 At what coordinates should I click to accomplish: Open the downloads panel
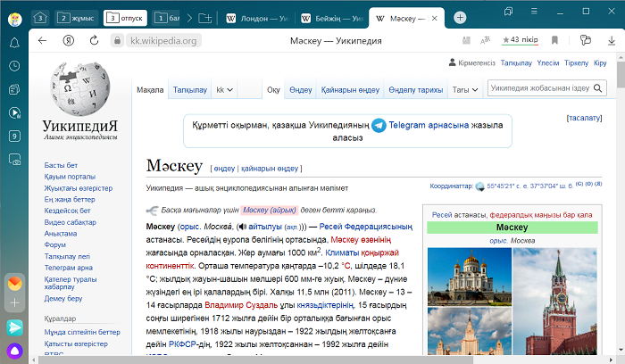(612, 40)
